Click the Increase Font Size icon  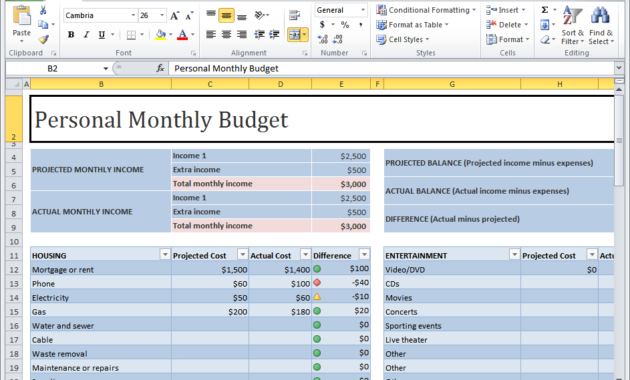[174, 16]
